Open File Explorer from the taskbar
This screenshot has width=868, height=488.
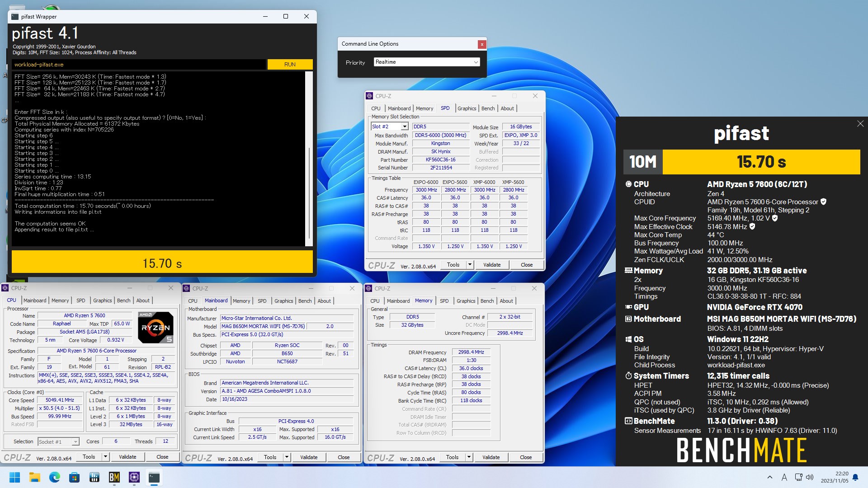click(x=34, y=477)
